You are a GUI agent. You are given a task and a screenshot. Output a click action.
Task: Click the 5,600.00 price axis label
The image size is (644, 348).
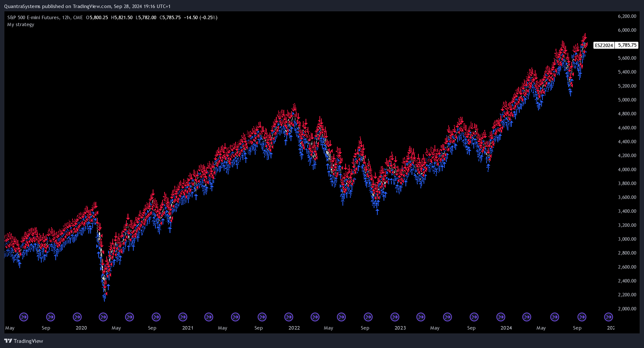(x=627, y=58)
